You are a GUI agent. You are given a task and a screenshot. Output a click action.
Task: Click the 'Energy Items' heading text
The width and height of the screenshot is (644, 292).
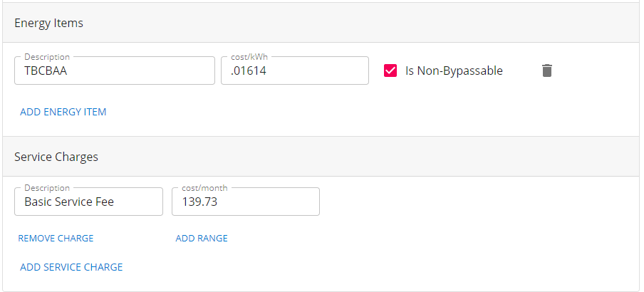48,23
